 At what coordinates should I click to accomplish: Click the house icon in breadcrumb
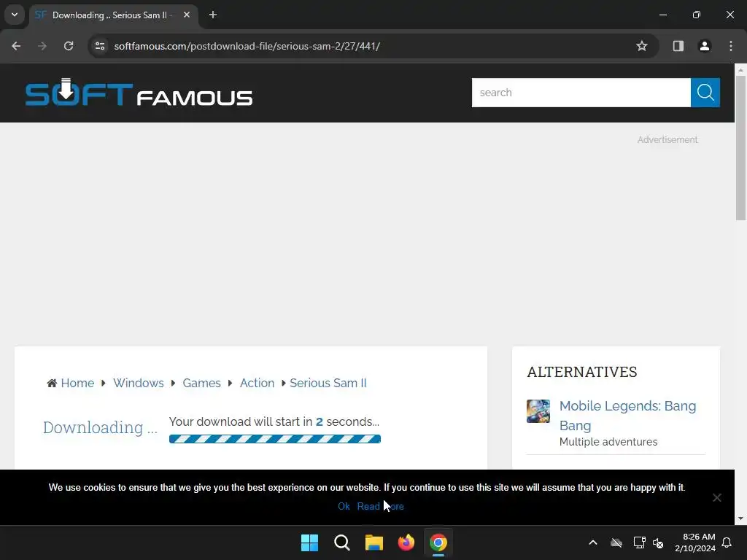[52, 384]
